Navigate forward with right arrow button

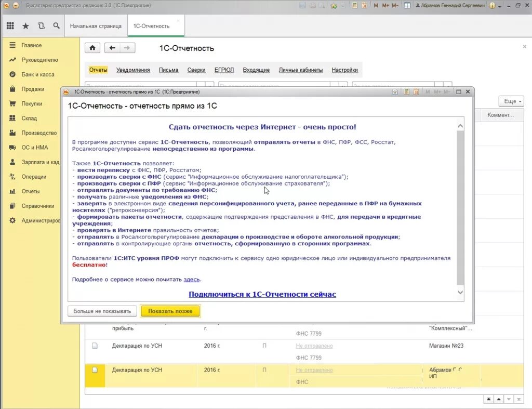click(127, 48)
